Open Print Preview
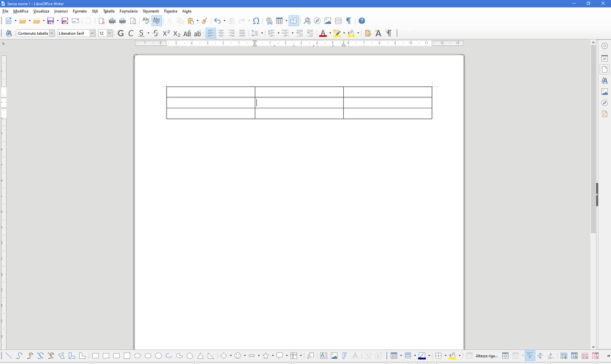Image resolution: width=611 pixels, height=364 pixels. 133,21
